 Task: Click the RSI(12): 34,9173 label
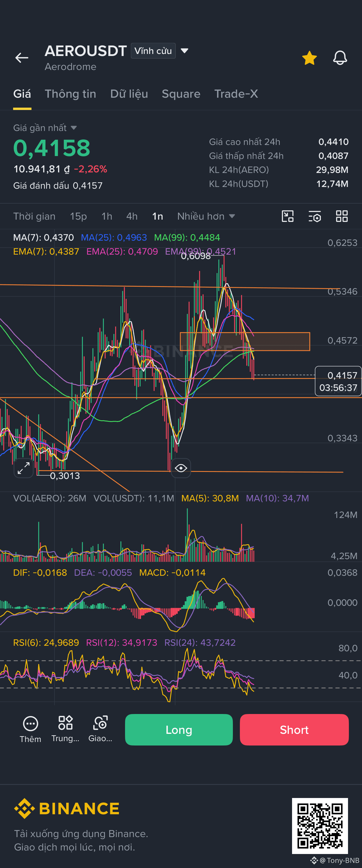122,643
